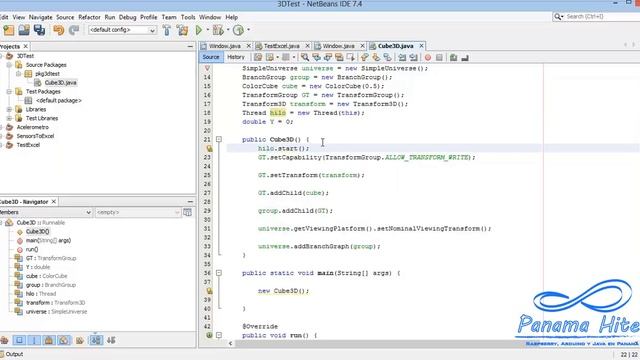Click the grey Stop Macro Recording icon
This screenshot has width=640, height=360.
tap(439, 58)
